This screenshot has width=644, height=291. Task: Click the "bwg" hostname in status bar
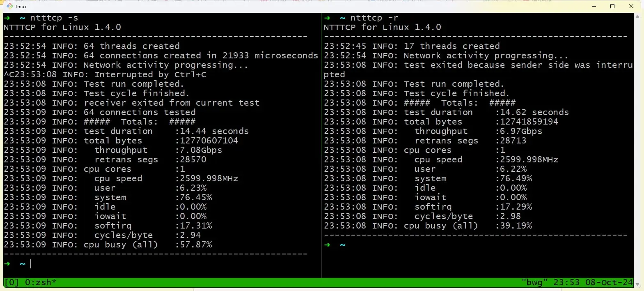(x=534, y=282)
